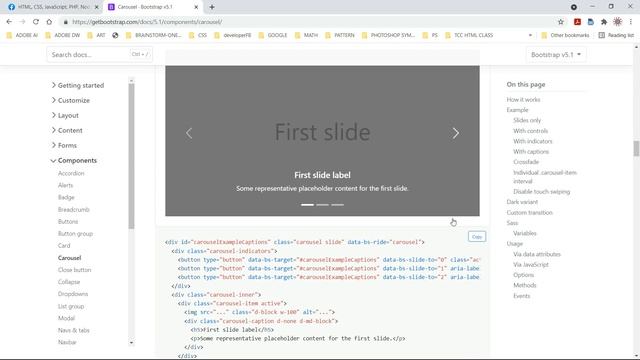
Task: Open the Alerts docs link
Action: click(x=65, y=185)
